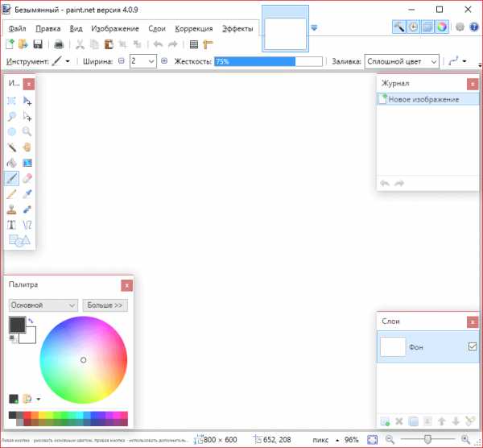
Task: Select the Shapes tool
Action: (x=19, y=240)
